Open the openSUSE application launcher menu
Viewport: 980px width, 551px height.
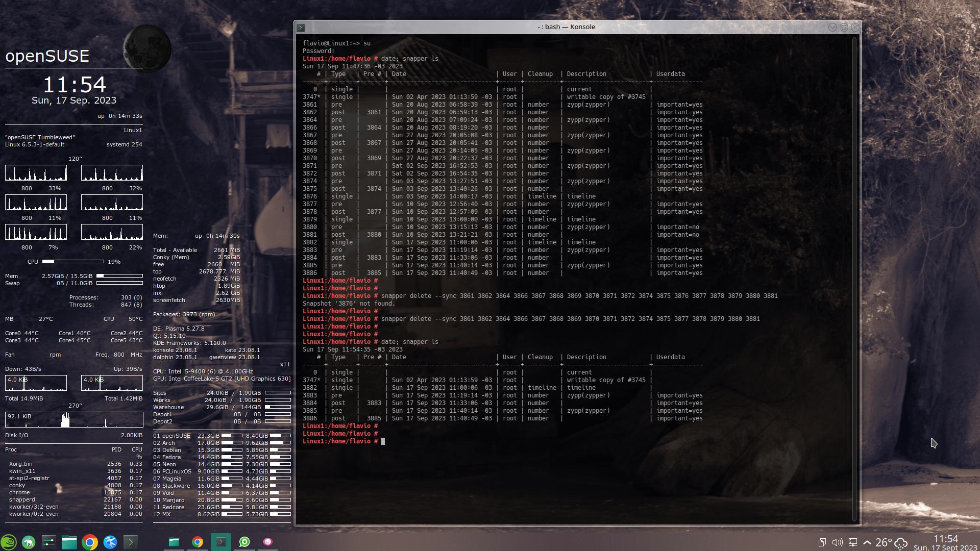tap(9, 542)
